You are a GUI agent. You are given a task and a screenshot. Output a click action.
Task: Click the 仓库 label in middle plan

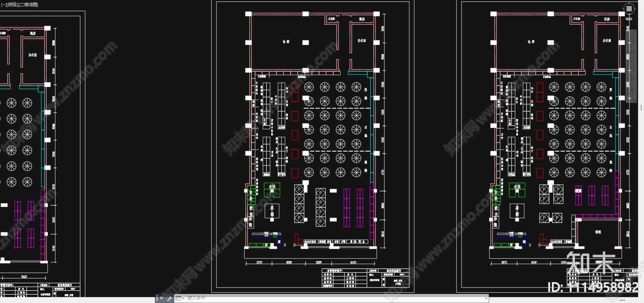click(x=286, y=42)
